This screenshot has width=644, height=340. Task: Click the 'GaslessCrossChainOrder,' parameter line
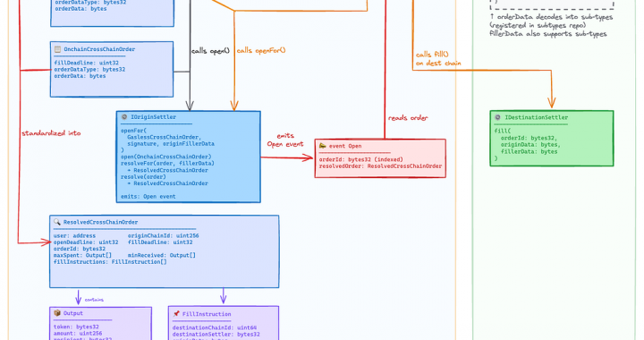[165, 137]
